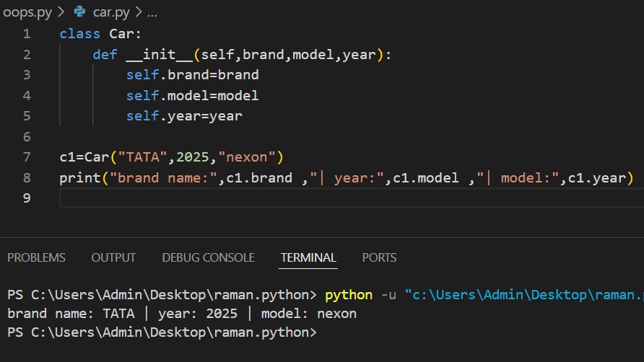Image resolution: width=644 pixels, height=362 pixels.
Task: Click c1.year in the print statement
Action: [x=597, y=177]
